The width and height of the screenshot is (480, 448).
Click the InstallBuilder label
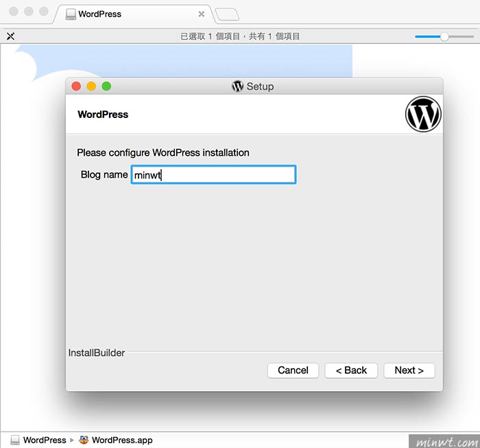(x=97, y=353)
